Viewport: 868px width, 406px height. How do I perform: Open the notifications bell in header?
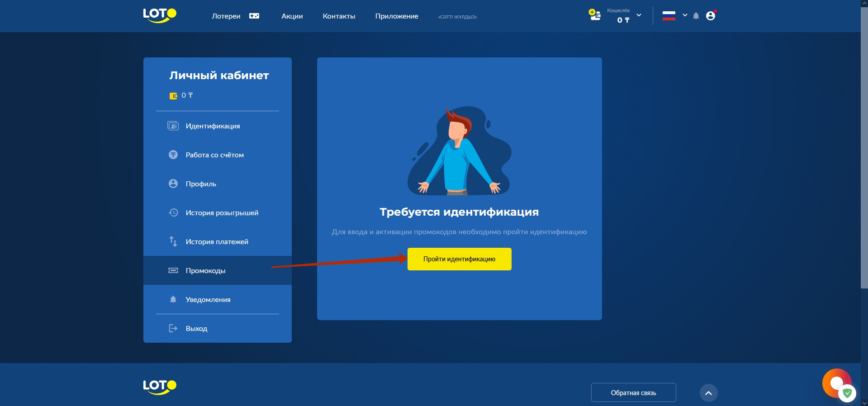(x=696, y=16)
